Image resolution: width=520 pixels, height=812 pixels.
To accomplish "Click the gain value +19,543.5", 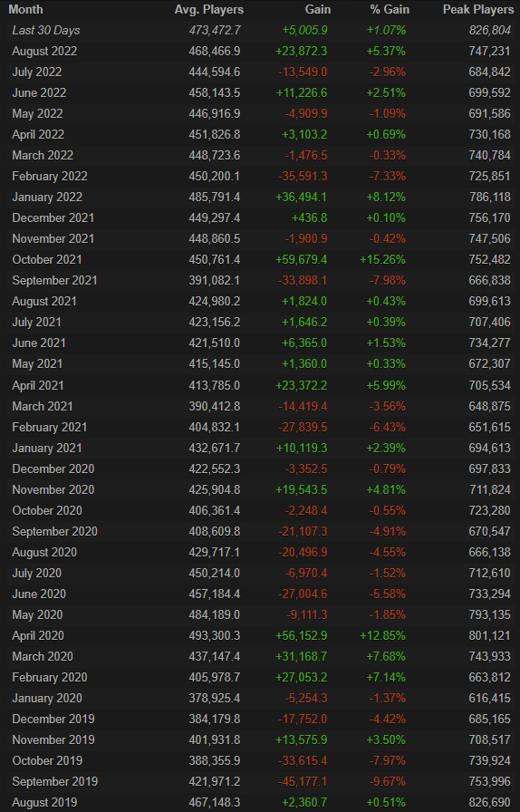I will pyautogui.click(x=302, y=489).
